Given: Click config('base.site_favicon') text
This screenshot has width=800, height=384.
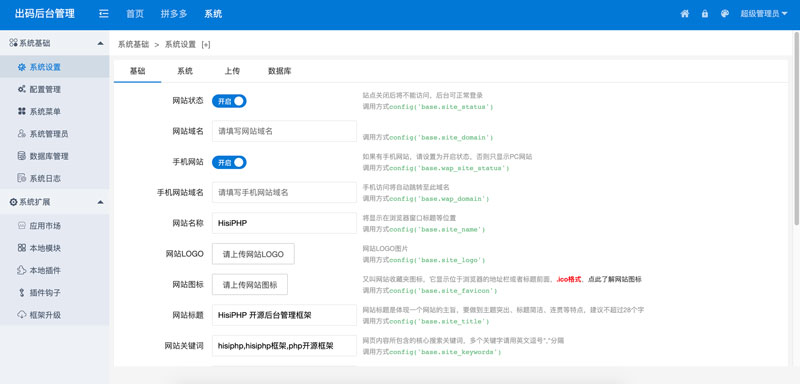Looking at the screenshot, I should (x=443, y=291).
